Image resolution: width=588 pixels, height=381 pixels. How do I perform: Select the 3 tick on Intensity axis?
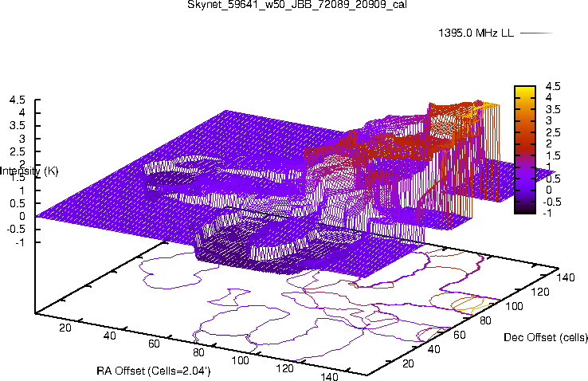point(22,139)
